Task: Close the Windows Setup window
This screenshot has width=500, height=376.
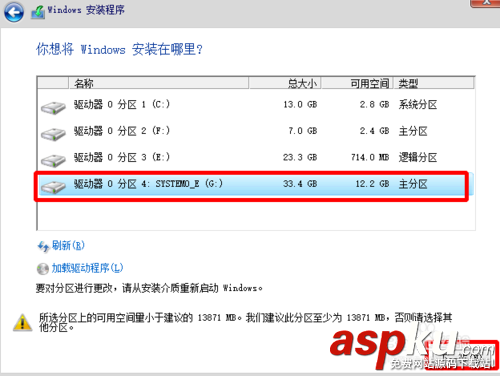Action: (x=485, y=3)
